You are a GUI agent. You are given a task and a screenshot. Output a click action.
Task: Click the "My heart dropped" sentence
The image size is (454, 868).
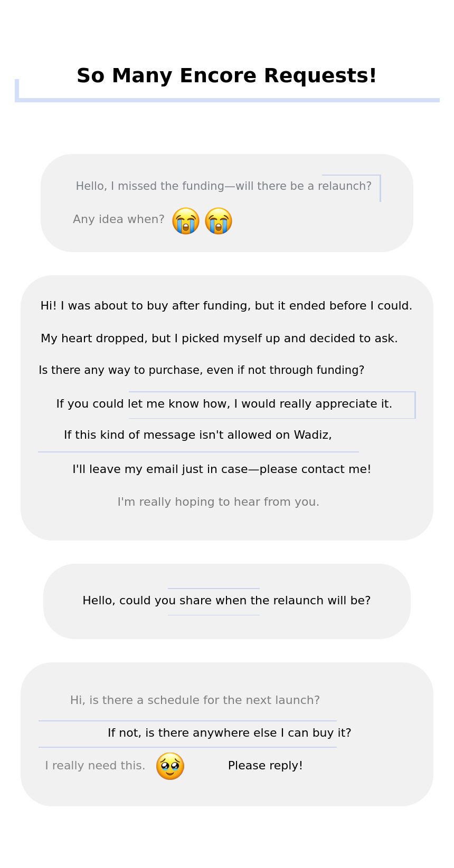tap(219, 339)
